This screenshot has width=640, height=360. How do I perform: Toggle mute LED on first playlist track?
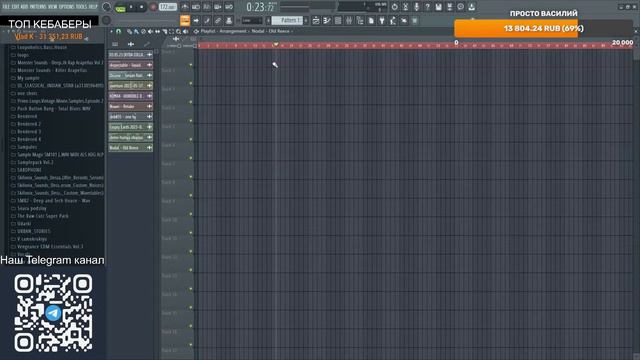[191, 65]
